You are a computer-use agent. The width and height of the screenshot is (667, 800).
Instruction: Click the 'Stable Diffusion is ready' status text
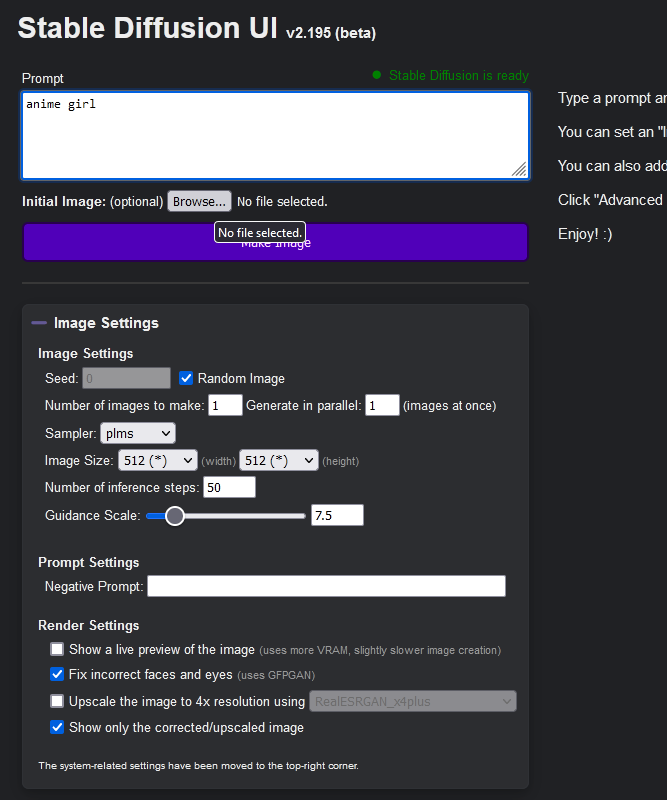(x=458, y=76)
